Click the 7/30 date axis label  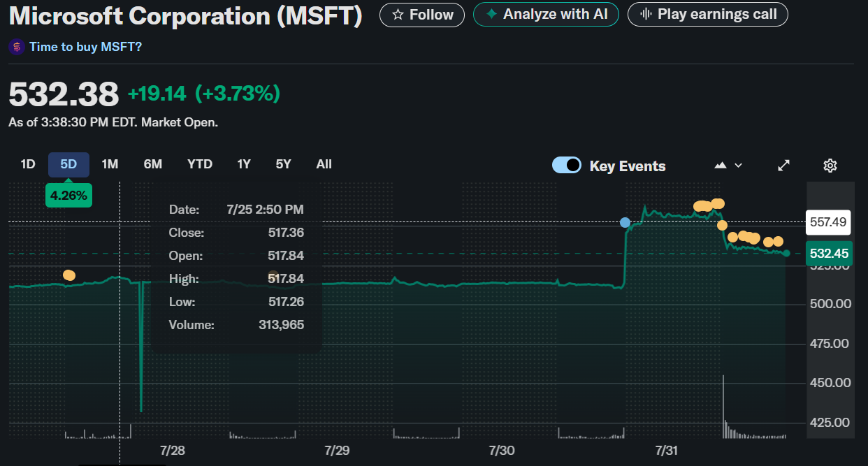pyautogui.click(x=502, y=451)
